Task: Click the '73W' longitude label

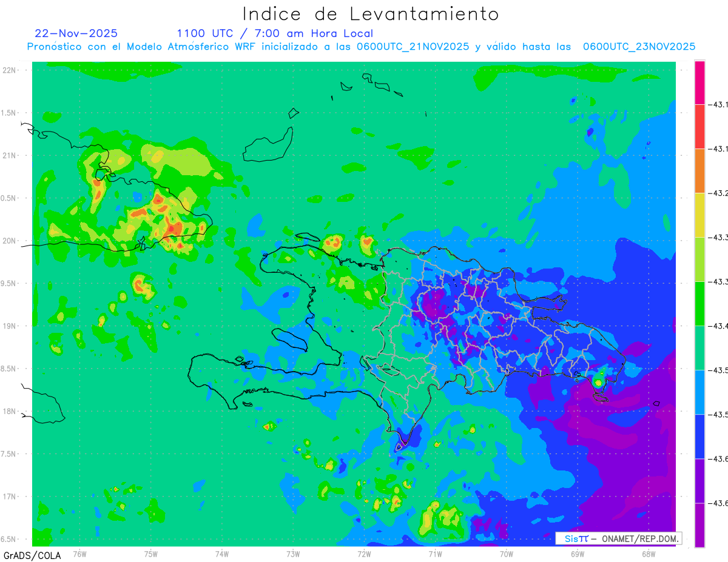Action: click(293, 554)
